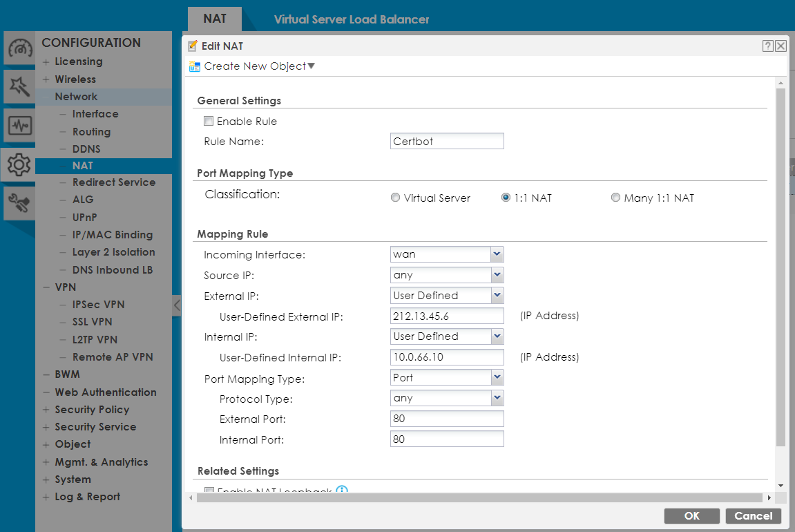Click the Edit NAT pencil icon
The width and height of the screenshot is (795, 532).
pos(193,46)
